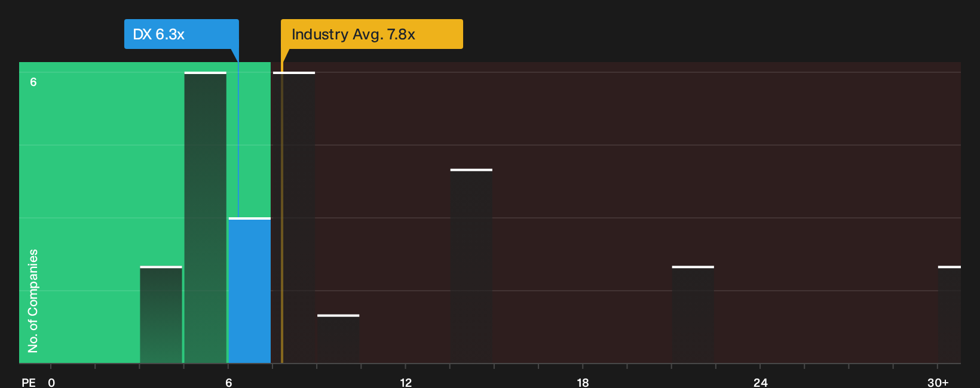Click the tallest dark green bar before PE 6
The width and height of the screenshot is (980, 388).
click(x=206, y=217)
